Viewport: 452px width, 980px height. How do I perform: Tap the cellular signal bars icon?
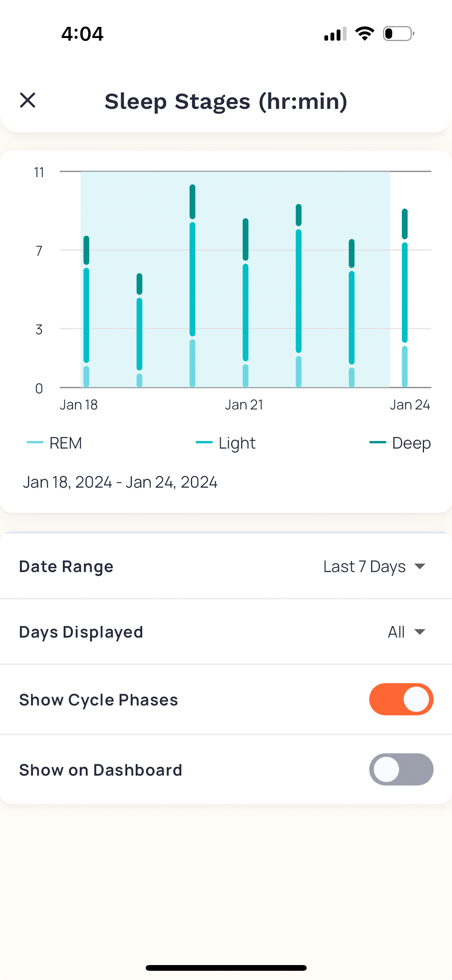[335, 34]
